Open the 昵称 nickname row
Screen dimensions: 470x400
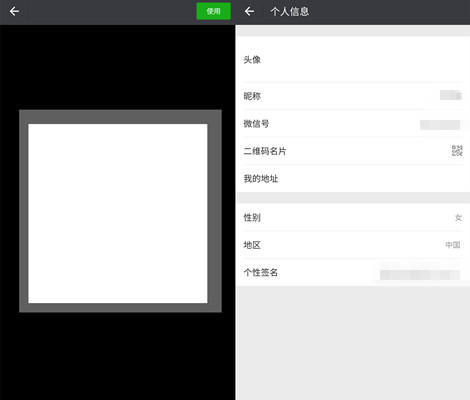(353, 96)
